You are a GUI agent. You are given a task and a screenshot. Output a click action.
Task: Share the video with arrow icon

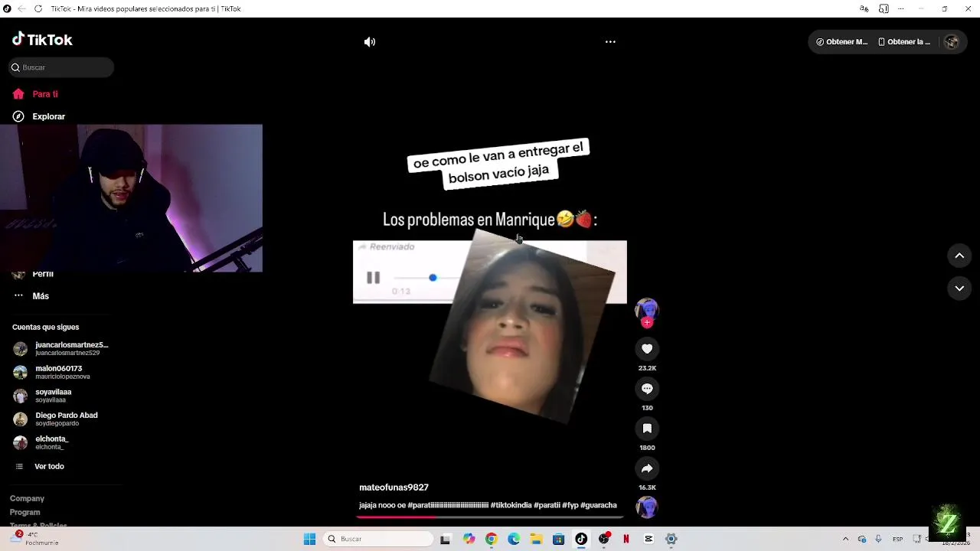pos(647,468)
